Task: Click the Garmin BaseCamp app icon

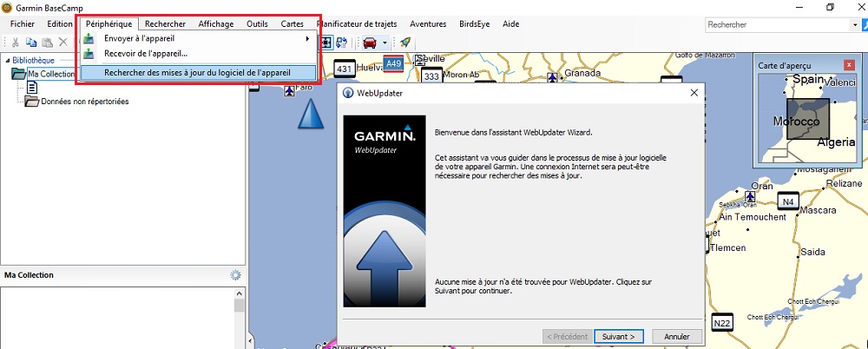Action: pos(7,7)
